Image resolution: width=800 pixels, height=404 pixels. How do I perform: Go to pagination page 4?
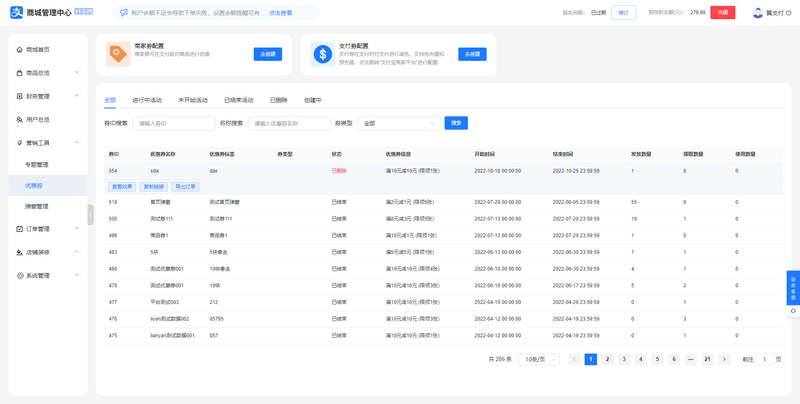[x=641, y=359]
